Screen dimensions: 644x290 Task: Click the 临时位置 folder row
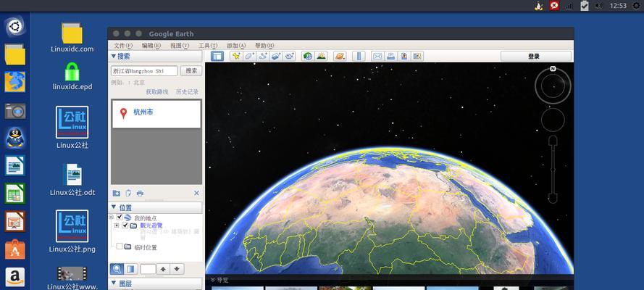pos(146,247)
